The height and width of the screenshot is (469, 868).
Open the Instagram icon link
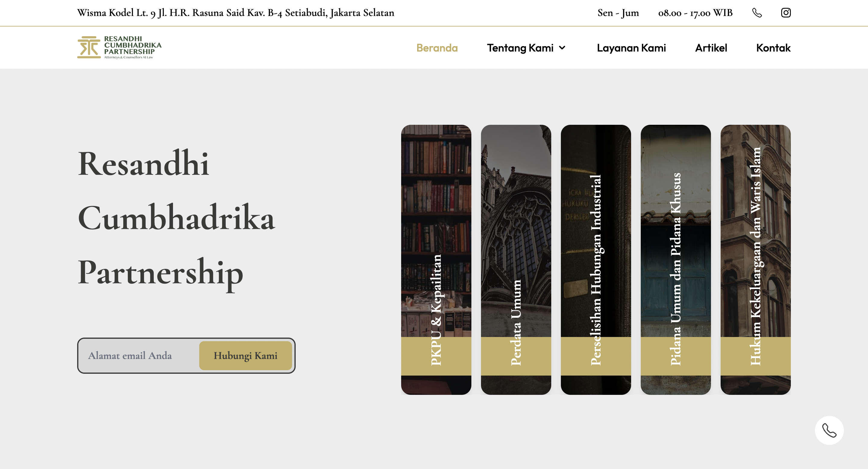pos(786,13)
